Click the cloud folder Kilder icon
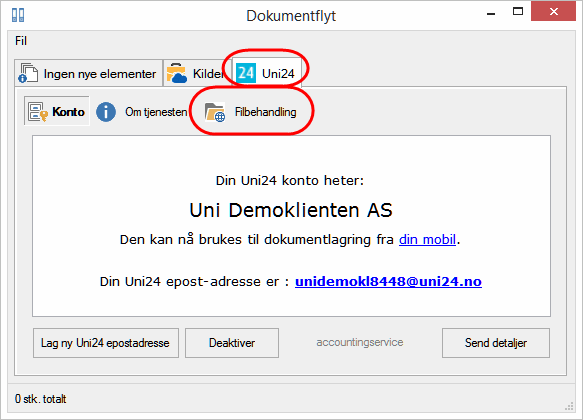 [x=177, y=73]
